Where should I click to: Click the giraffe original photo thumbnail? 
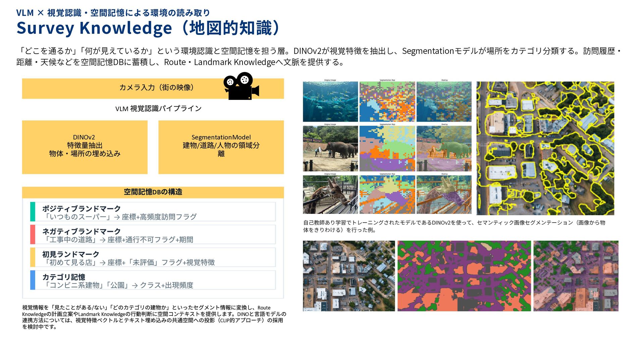tap(330, 194)
